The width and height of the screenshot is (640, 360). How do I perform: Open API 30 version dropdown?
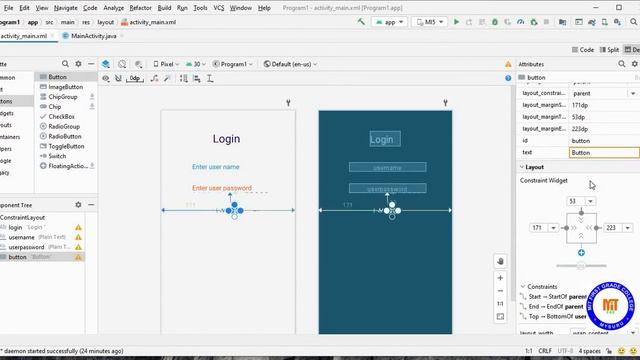[196, 64]
